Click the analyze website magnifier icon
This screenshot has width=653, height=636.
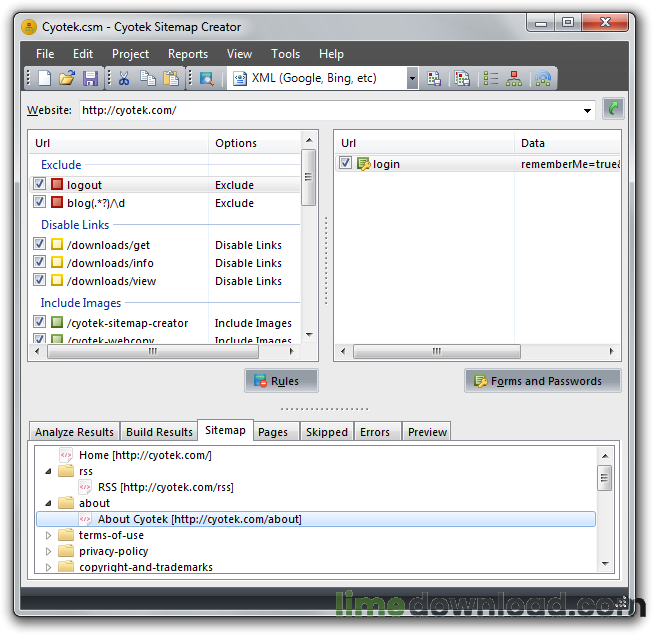click(x=206, y=78)
